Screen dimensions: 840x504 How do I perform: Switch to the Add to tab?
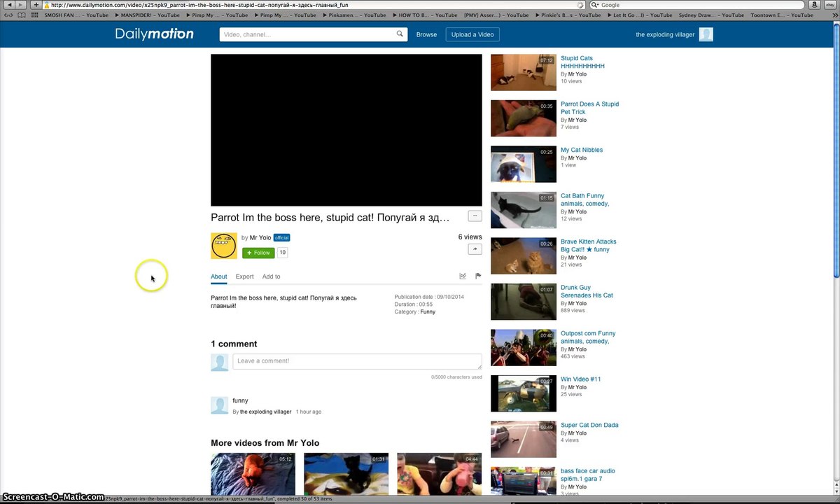tap(272, 276)
